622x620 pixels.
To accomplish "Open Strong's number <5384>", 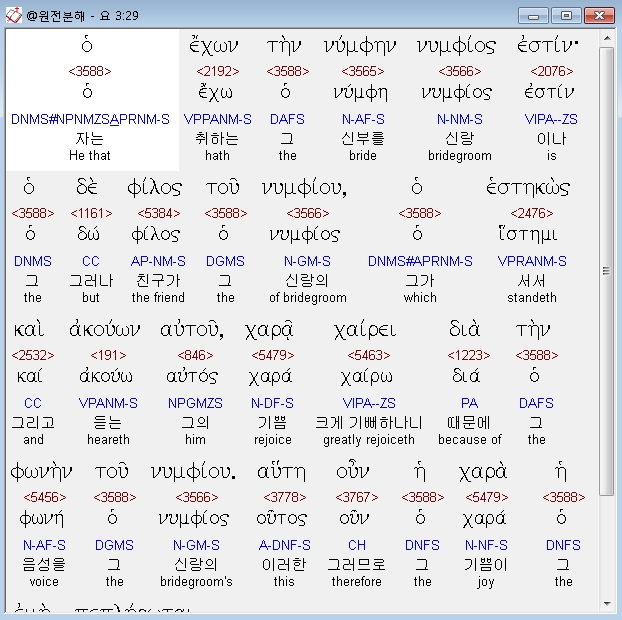I will pos(159,213).
